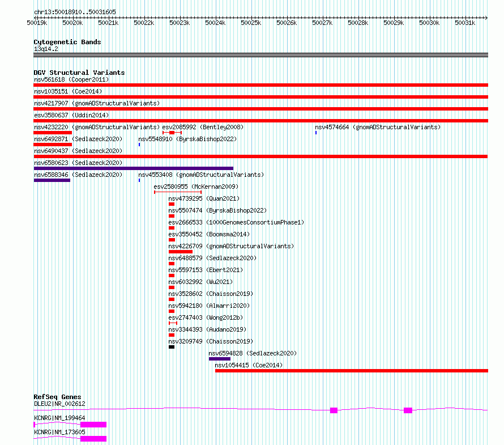Click the second DLEU2 exon box
This screenshot has width=504, height=445.
pyautogui.click(x=408, y=410)
